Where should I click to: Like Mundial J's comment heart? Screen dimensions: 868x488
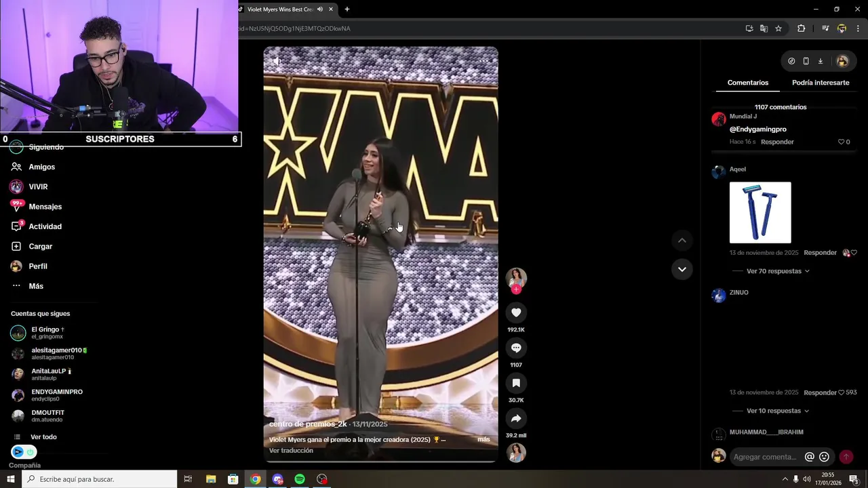click(x=842, y=142)
